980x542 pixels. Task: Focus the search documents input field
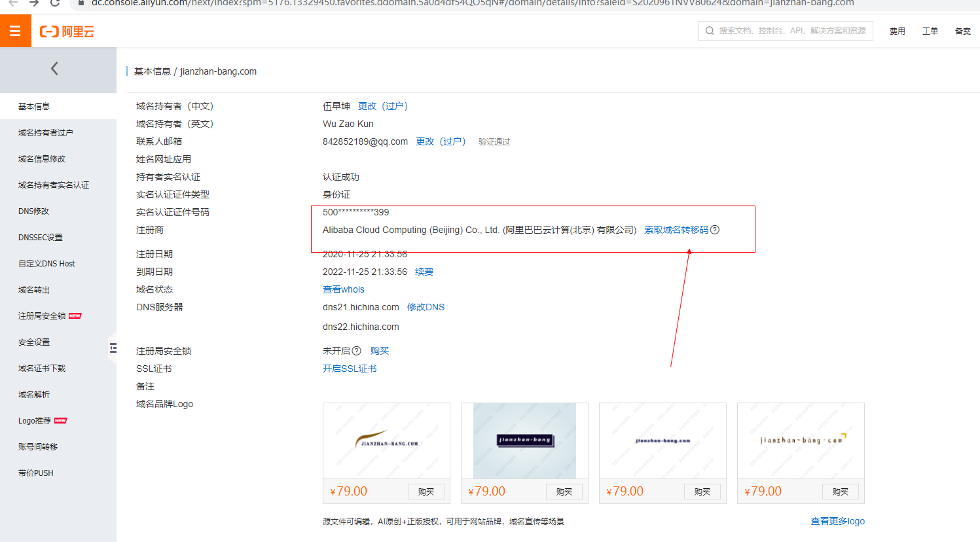click(x=786, y=31)
